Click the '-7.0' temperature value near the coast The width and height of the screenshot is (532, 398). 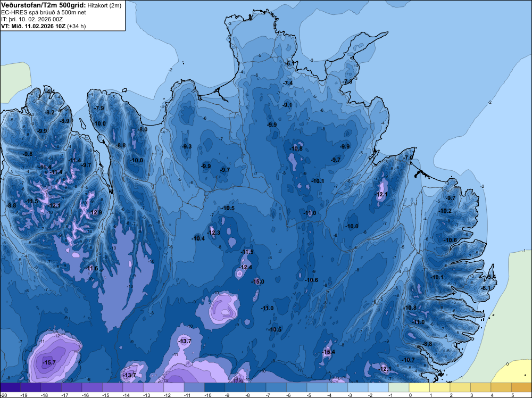coord(408,158)
